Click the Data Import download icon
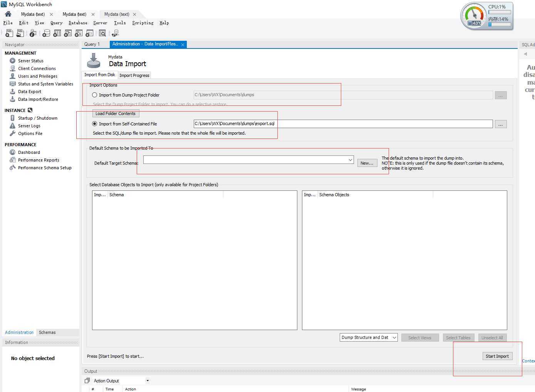The image size is (535, 392). tap(93, 60)
